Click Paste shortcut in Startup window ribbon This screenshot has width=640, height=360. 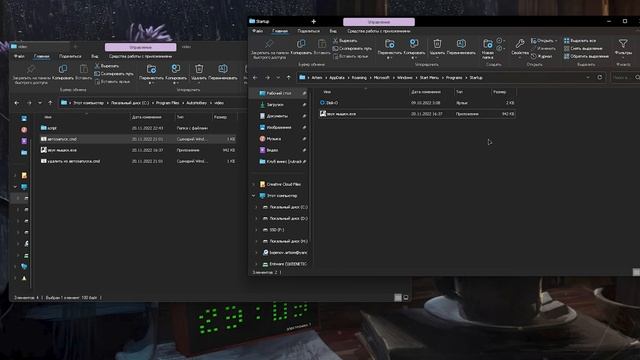pos(351,56)
